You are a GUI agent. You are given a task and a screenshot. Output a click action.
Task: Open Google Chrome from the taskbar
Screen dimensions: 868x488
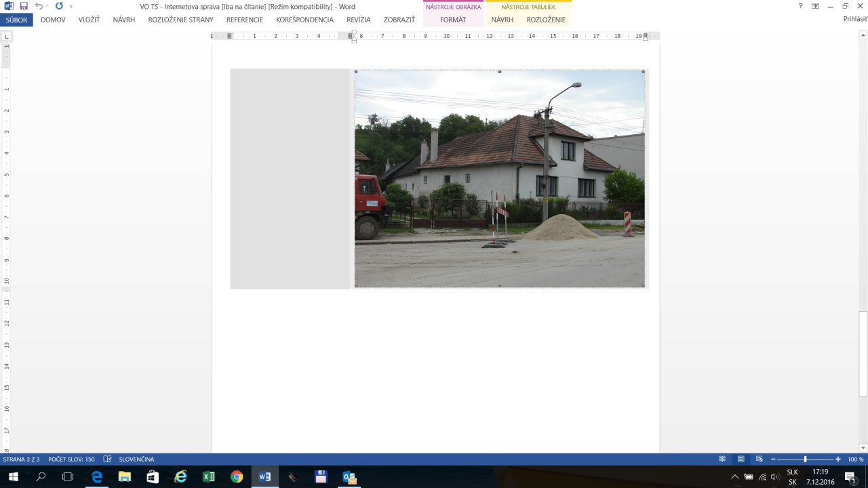pyautogui.click(x=237, y=477)
